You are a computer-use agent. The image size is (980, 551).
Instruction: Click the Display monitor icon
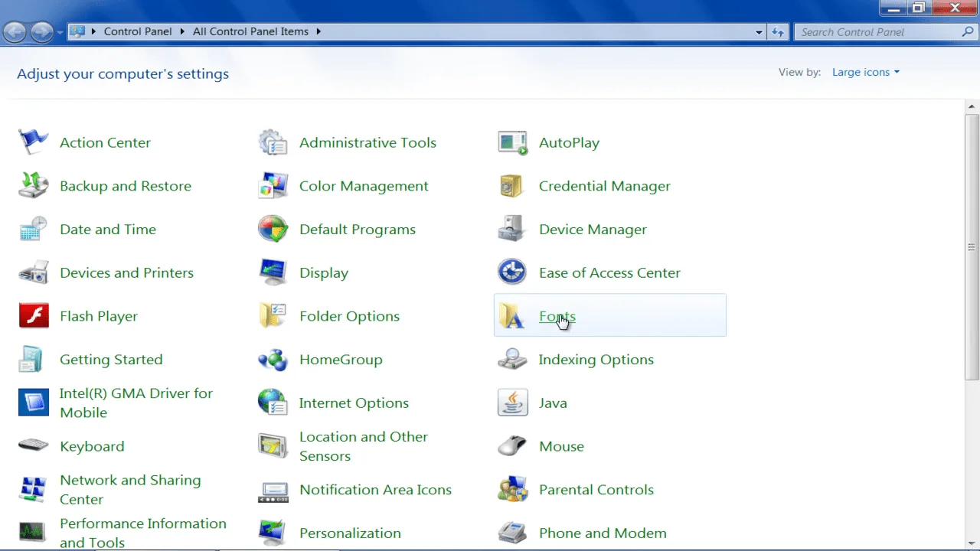[x=273, y=272]
